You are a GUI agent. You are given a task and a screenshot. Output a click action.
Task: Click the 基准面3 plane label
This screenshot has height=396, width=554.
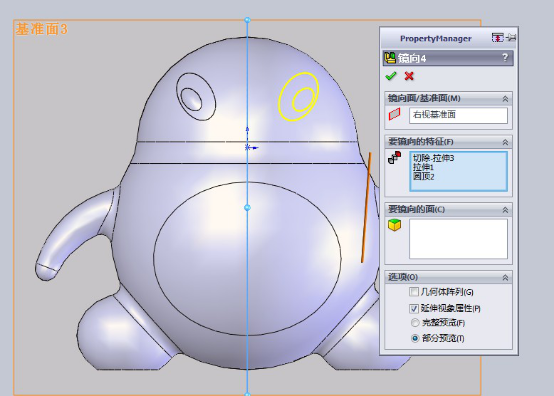(41, 29)
